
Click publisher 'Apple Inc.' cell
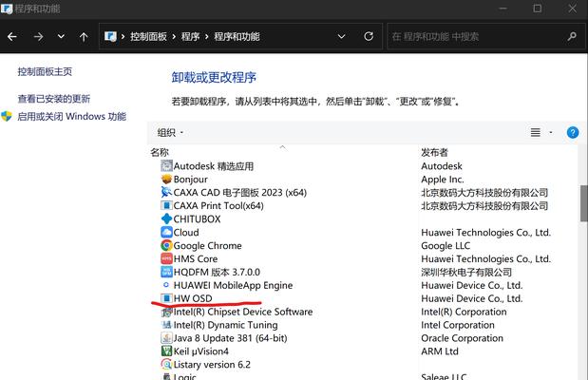click(x=443, y=180)
